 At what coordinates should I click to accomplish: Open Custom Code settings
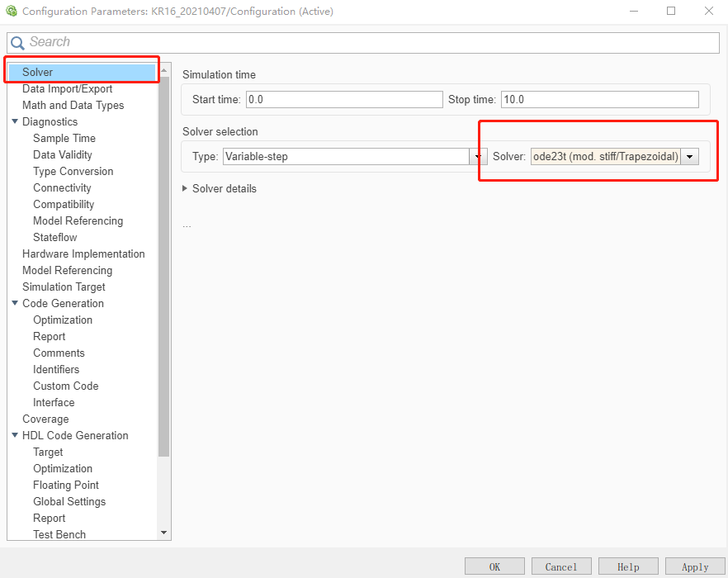65,386
